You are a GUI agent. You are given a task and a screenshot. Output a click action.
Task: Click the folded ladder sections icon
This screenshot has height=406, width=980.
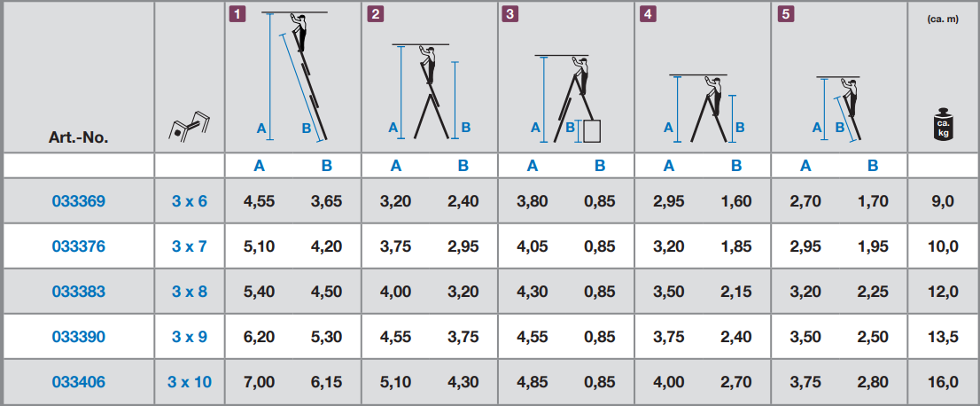(x=188, y=127)
